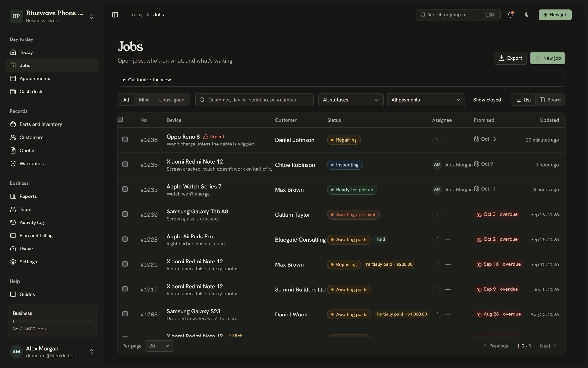Open the All payments dropdown

(x=426, y=100)
